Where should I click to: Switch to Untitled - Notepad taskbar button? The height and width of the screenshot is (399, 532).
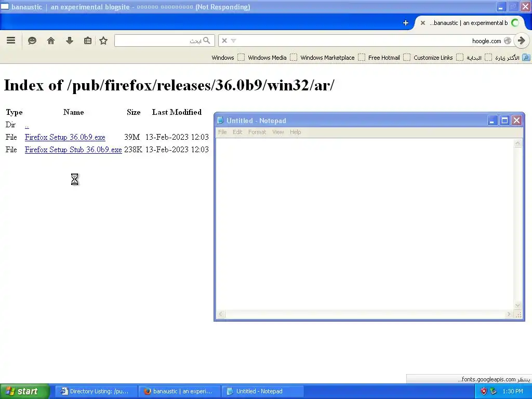pyautogui.click(x=262, y=391)
